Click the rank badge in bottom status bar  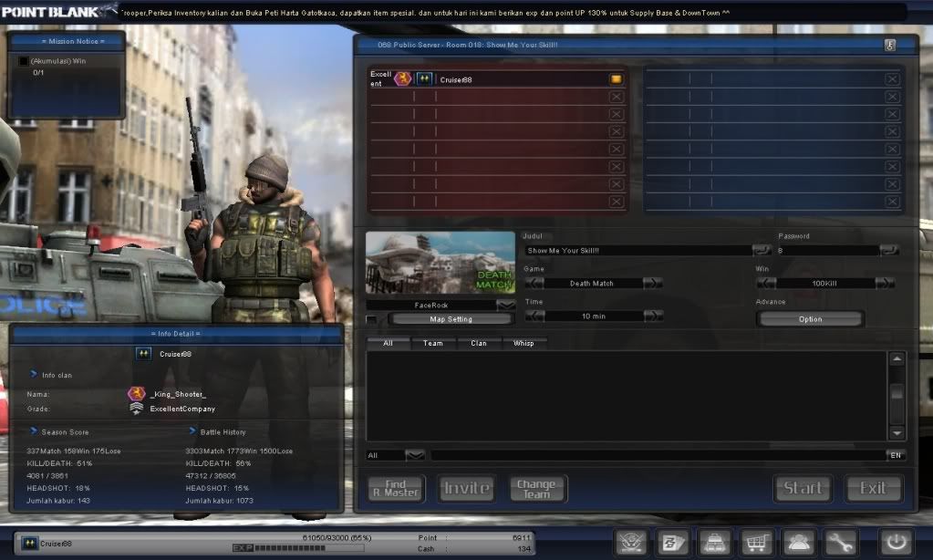pos(29,543)
